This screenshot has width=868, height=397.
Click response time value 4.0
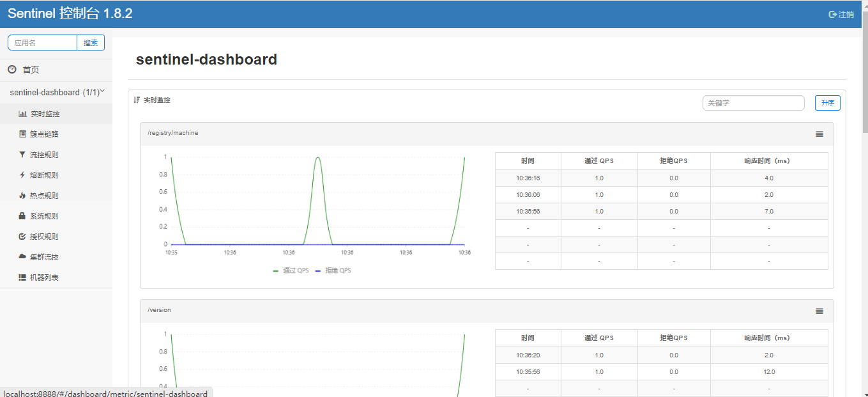[769, 178]
